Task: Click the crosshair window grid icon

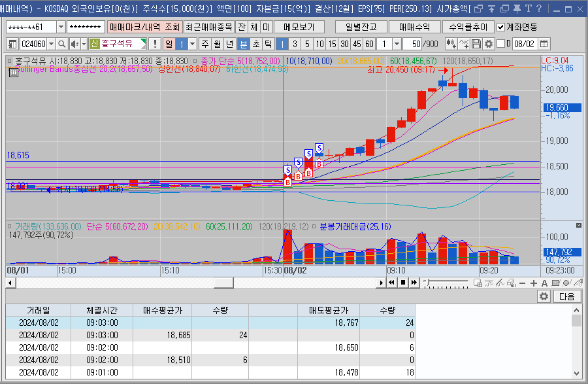Action: [x=478, y=283]
